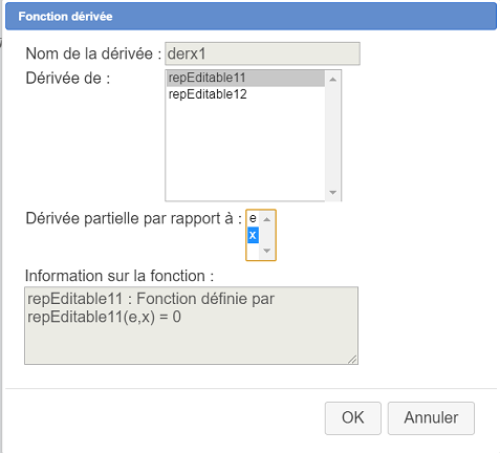
Task: Choose variable x for partial derivative
Action: [253, 235]
